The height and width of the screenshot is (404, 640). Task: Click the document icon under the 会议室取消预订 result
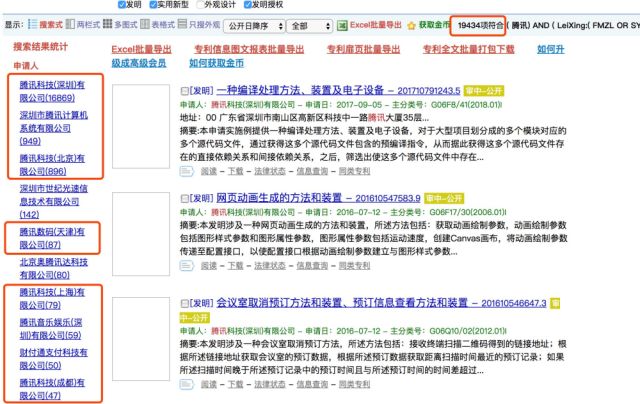pos(187,384)
